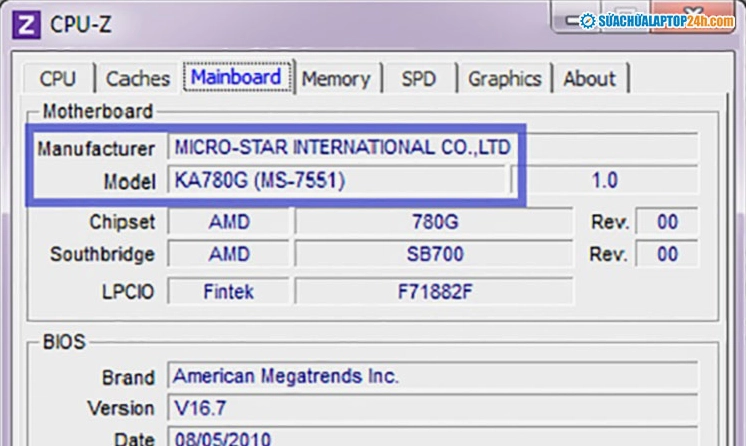Click the V16.7 BIOS version field
Image resolution: width=746 pixels, height=446 pixels.
coord(433,408)
